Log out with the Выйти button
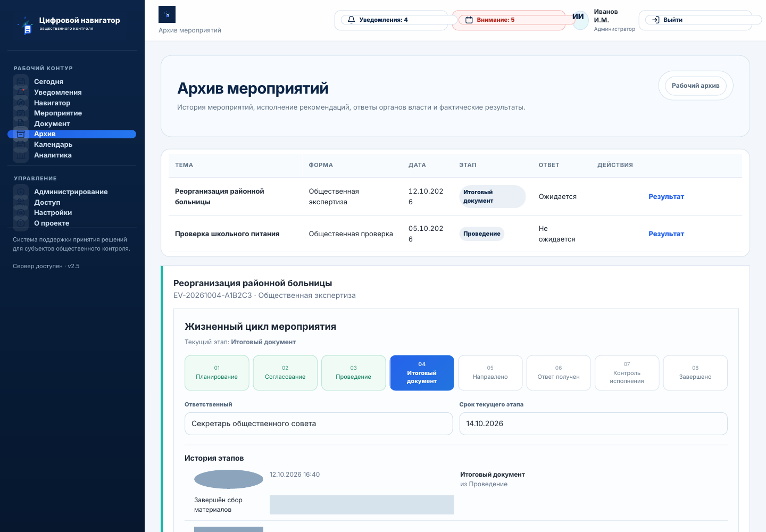Image resolution: width=766 pixels, height=532 pixels. [695, 20]
